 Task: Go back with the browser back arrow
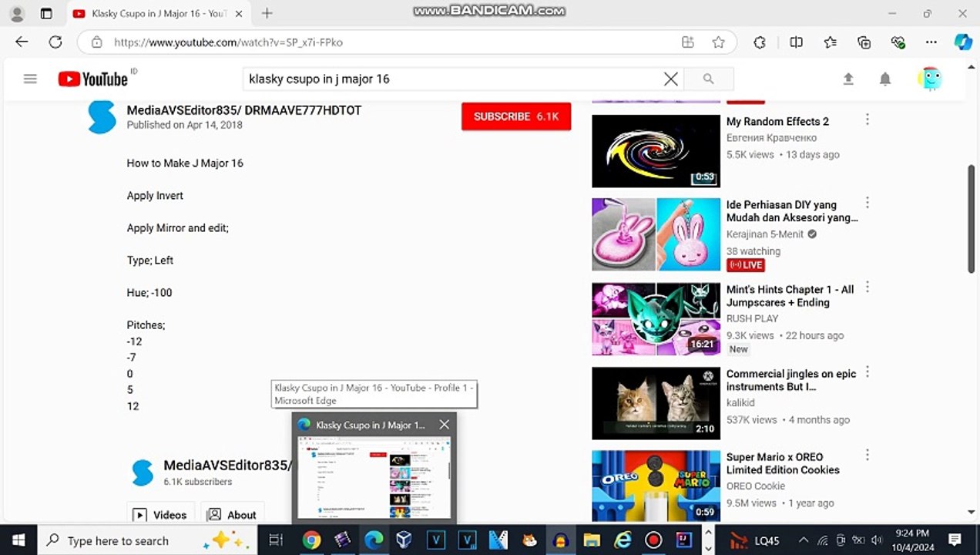(x=22, y=42)
